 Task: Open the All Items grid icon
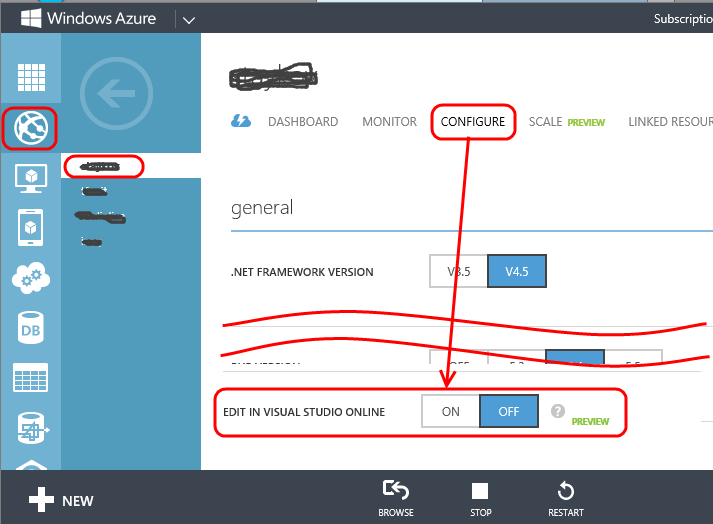pyautogui.click(x=31, y=78)
